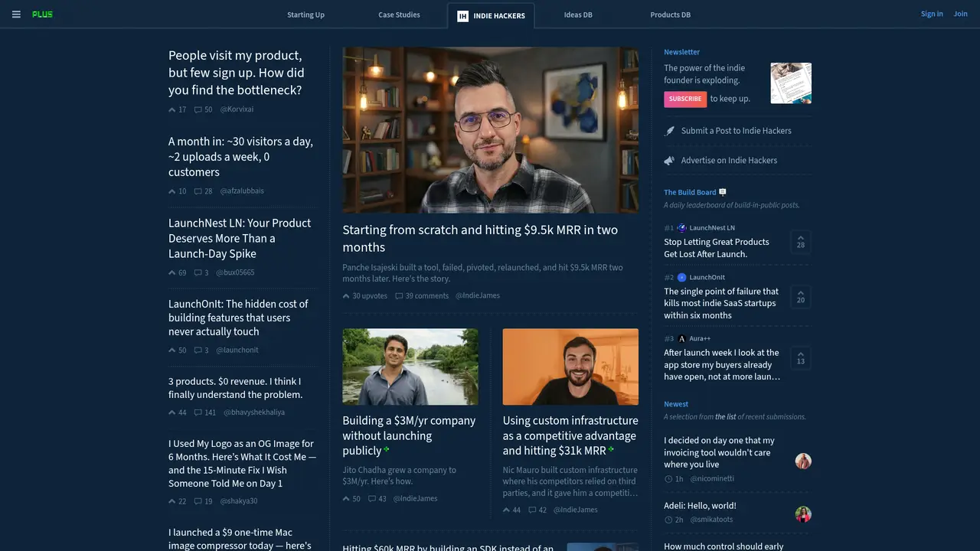The image size is (980, 551).
Task: Click the LaunchNest LN avatar icon
Action: click(x=681, y=228)
